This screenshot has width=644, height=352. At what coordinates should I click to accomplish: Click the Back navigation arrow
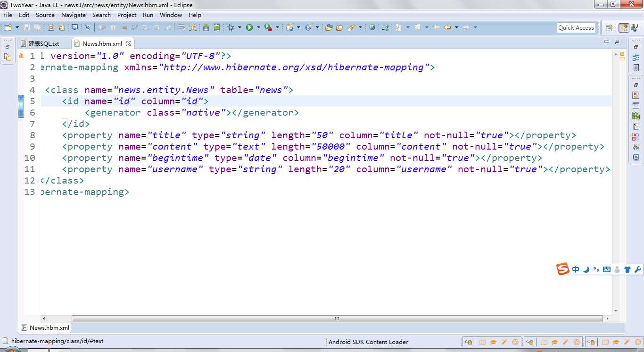447,27
